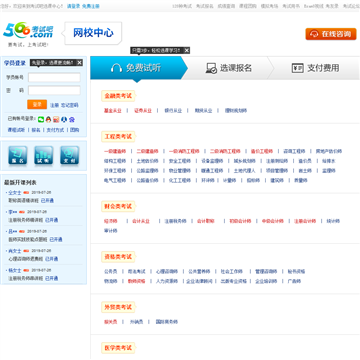The width and height of the screenshot is (360, 360).
Task: Click the orange 登录 button
Action: 37,104
